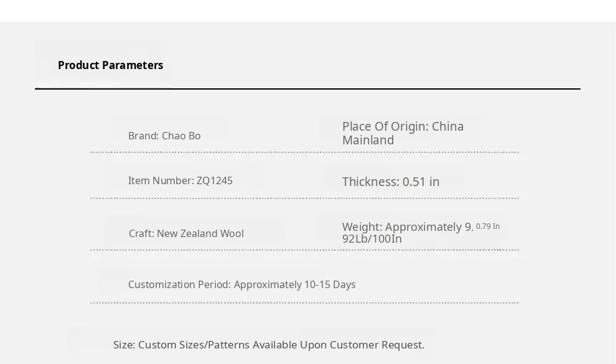Click the dotted line below Item Number row
The width and height of the screenshot is (616, 364).
coord(304,198)
